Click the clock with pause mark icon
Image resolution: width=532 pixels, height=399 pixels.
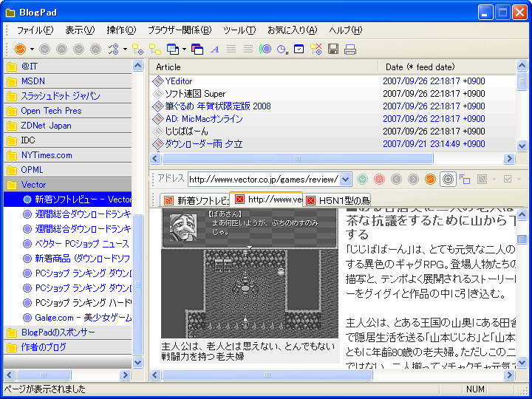coord(282,50)
